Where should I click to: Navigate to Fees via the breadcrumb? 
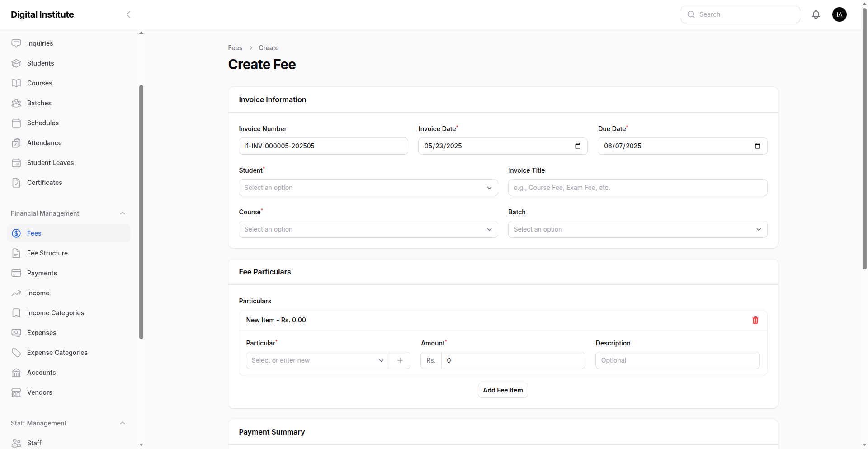click(235, 47)
